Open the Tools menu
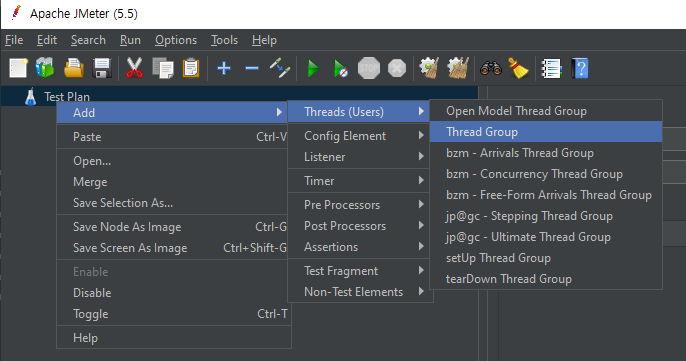 click(x=224, y=40)
